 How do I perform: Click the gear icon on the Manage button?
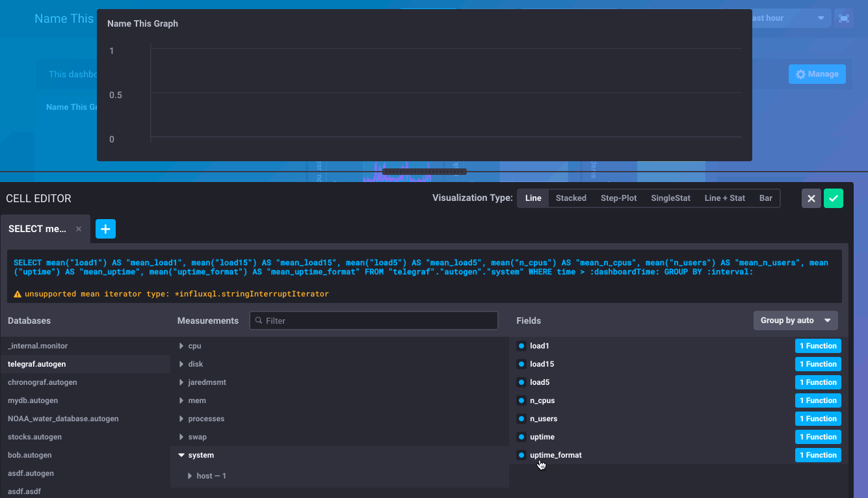(x=800, y=74)
